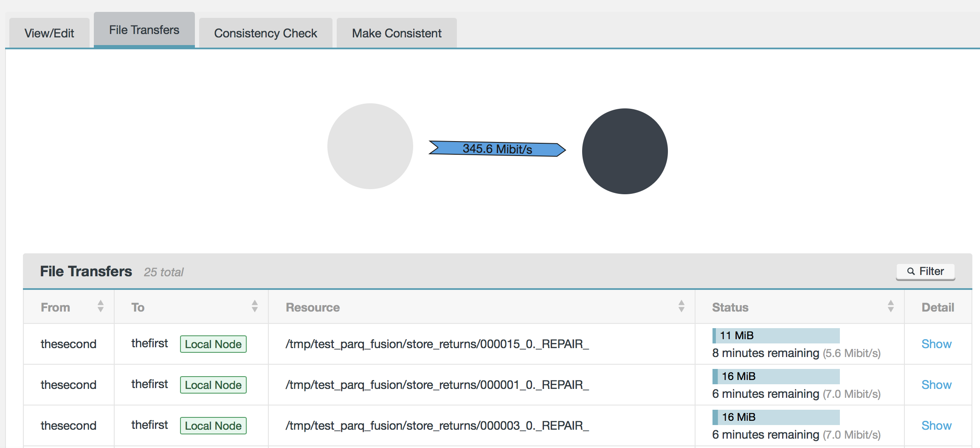Click 16 MiB progress bar for 000003_0
This screenshot has width=980, height=448.
[776, 417]
